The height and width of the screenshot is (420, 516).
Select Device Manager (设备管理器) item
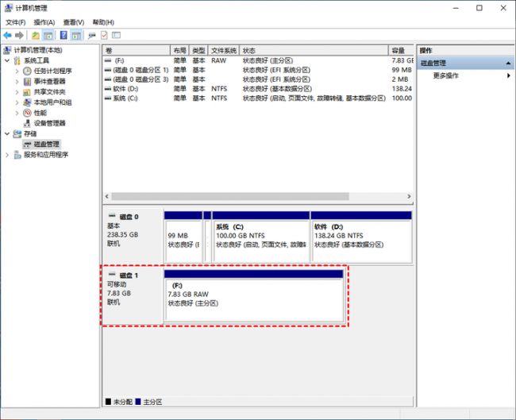point(49,123)
